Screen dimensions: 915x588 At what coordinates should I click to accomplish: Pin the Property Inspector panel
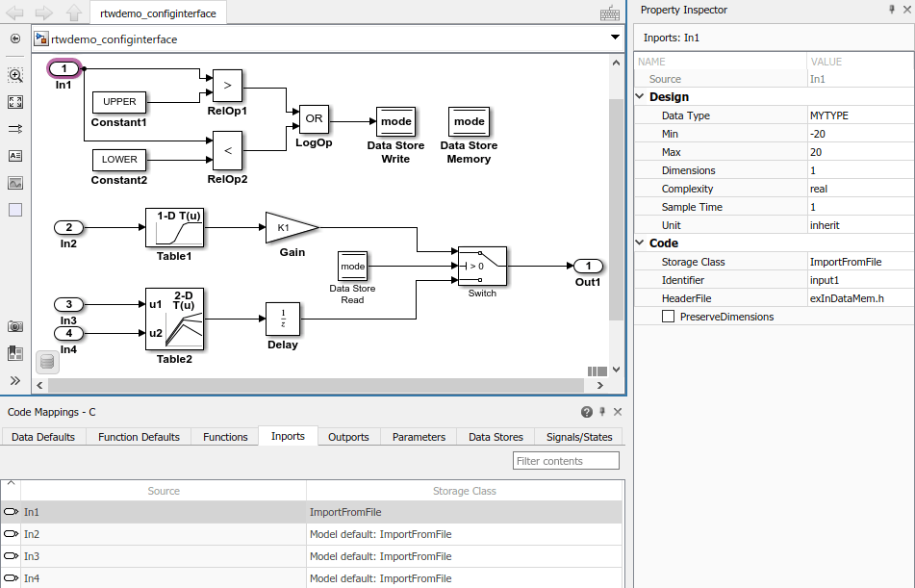pyautogui.click(x=894, y=10)
